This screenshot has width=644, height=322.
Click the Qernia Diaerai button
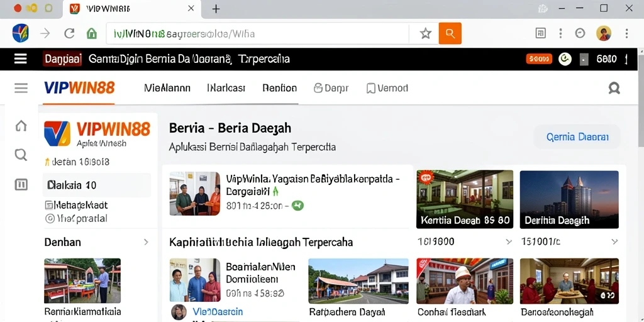click(577, 136)
